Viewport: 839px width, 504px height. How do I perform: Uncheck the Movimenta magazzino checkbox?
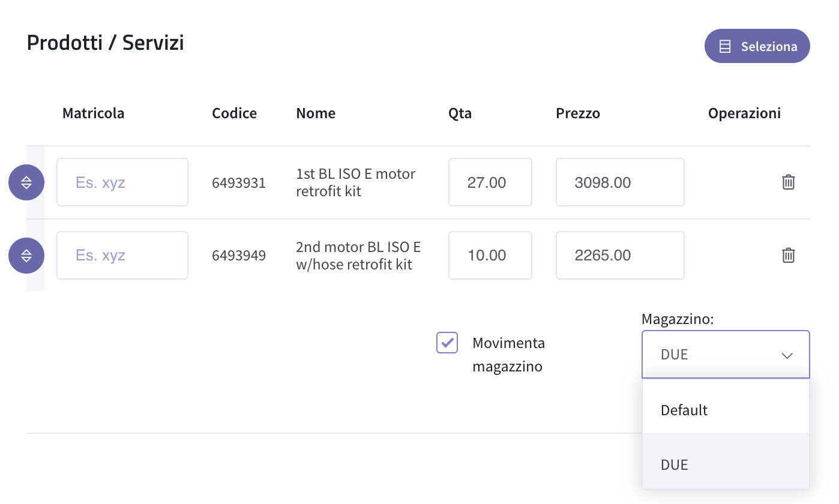pyautogui.click(x=447, y=343)
